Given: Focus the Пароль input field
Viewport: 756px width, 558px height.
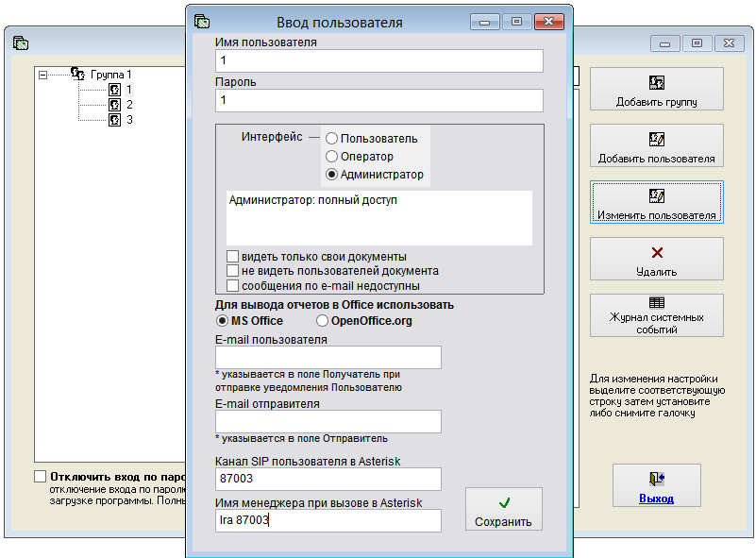Looking at the screenshot, I should [379, 100].
